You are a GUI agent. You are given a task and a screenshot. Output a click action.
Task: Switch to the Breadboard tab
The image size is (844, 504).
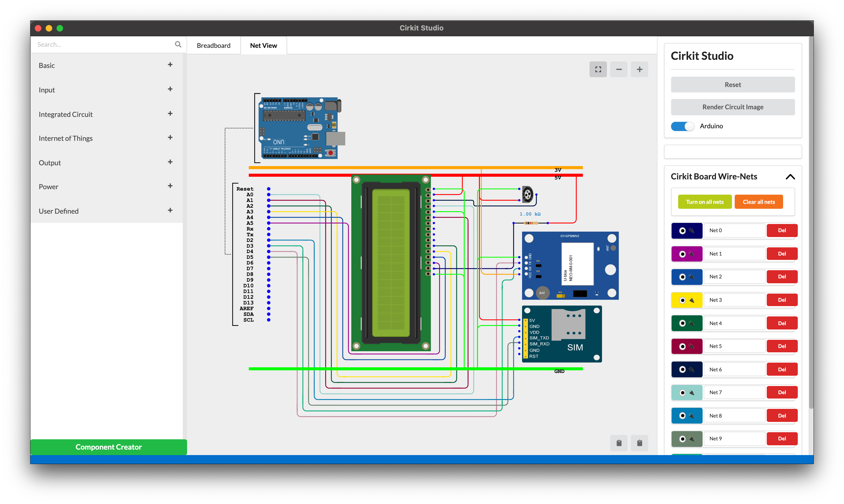(213, 45)
